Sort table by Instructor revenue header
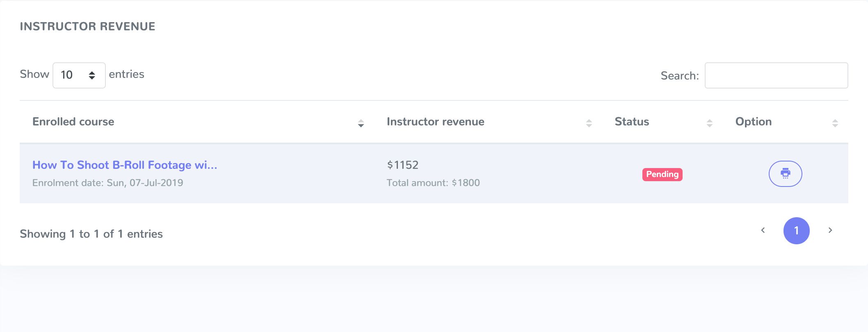 tap(435, 122)
